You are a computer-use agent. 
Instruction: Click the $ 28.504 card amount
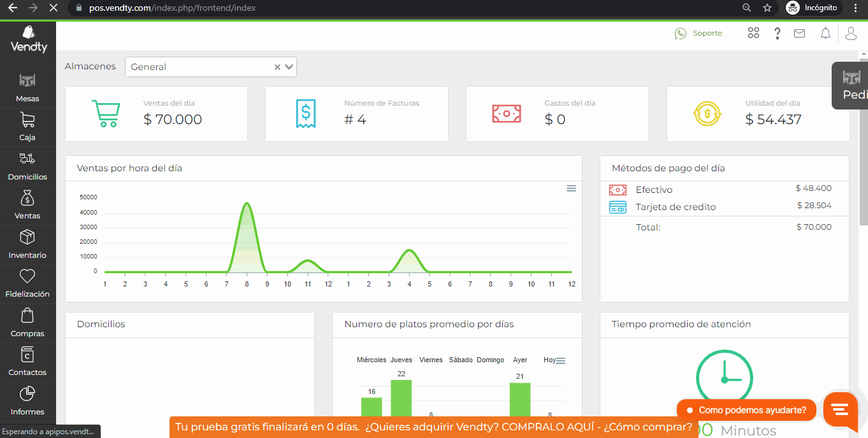[x=814, y=206]
